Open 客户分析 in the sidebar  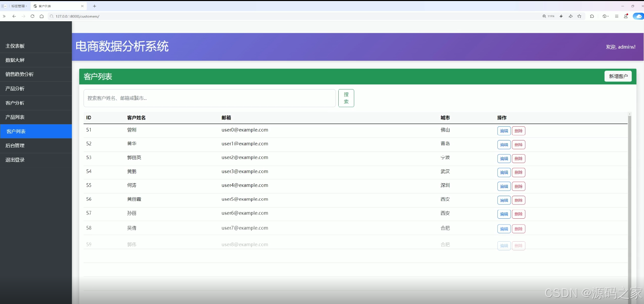[x=36, y=103]
